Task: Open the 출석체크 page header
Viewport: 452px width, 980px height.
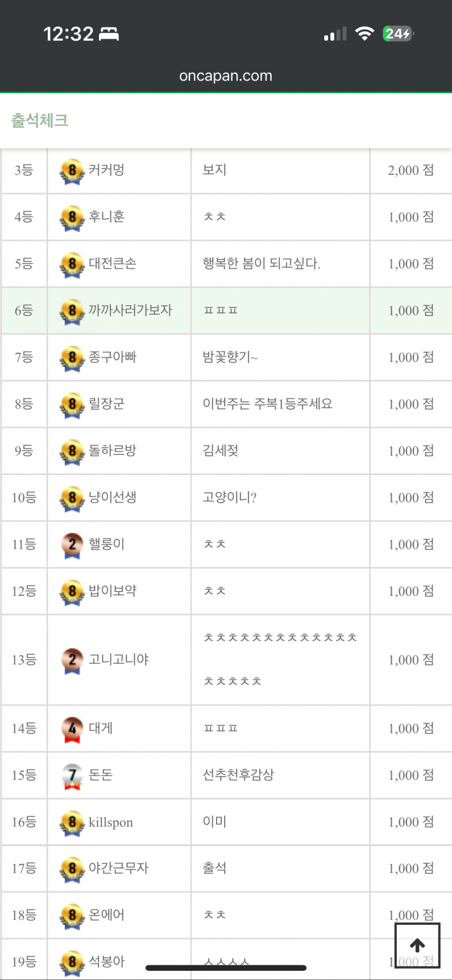Action: (40, 120)
